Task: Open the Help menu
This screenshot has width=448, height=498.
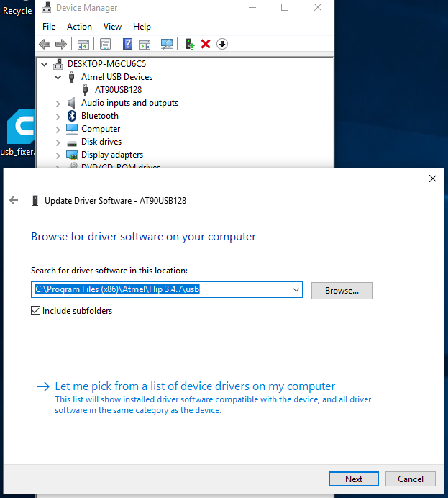Action: pos(142,27)
